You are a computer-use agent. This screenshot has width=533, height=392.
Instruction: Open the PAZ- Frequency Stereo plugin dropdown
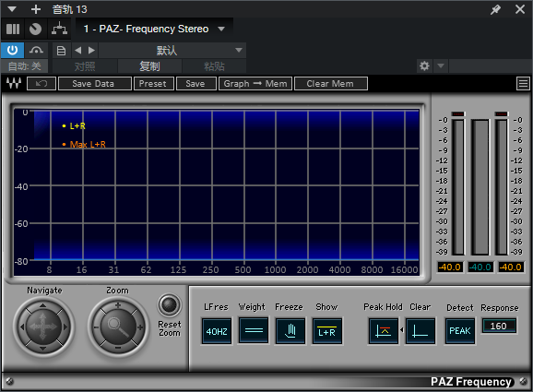(154, 29)
